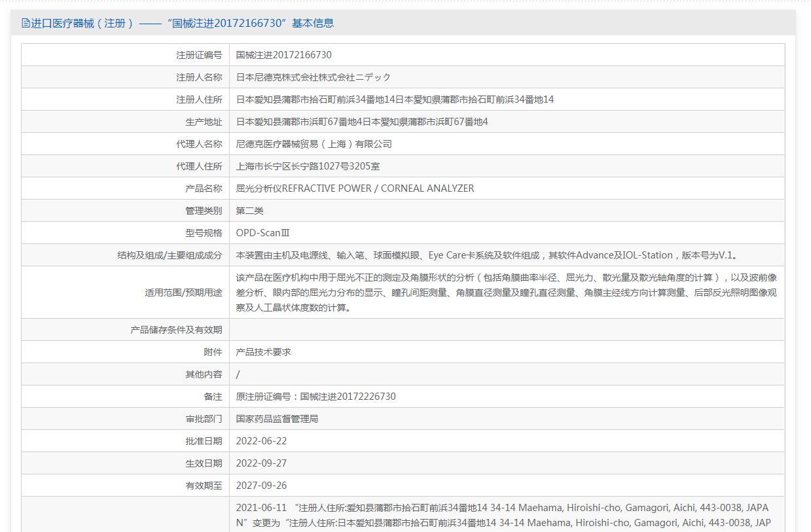The image size is (811, 532).
Task: Click the 备注 label
Action: 213,397
